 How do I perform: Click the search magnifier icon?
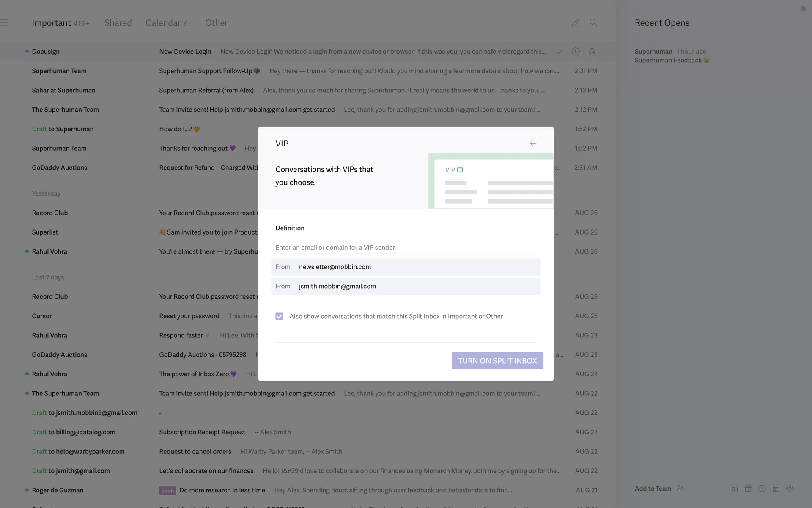593,23
